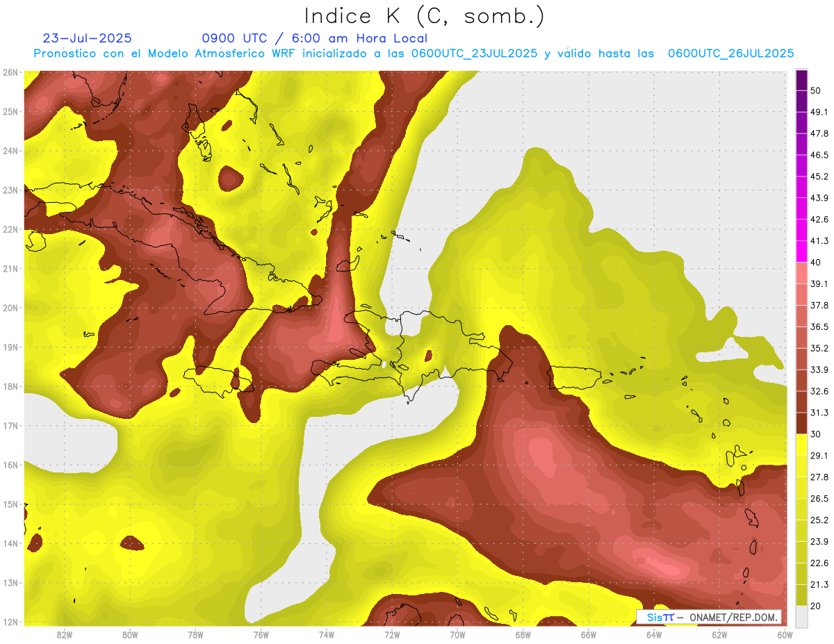
Task: Click "0900 UTC / 6:00 am Hora Local"
Action: [x=315, y=38]
